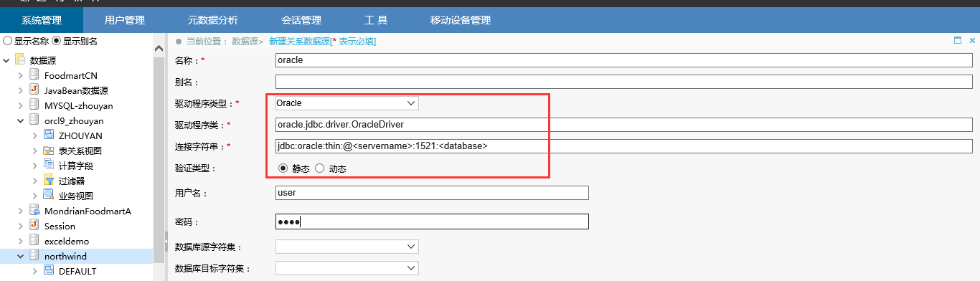Click into the 名称 input field
The image size is (980, 281).
624,60
